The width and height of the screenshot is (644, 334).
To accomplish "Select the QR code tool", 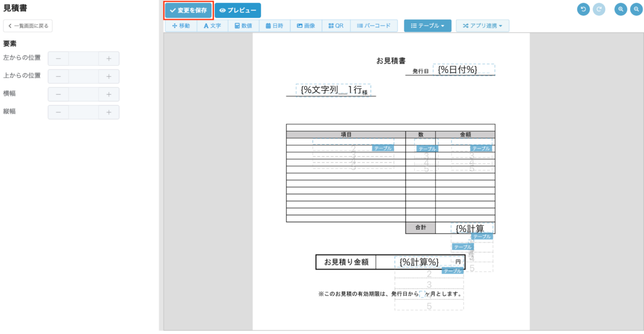I will tap(336, 26).
